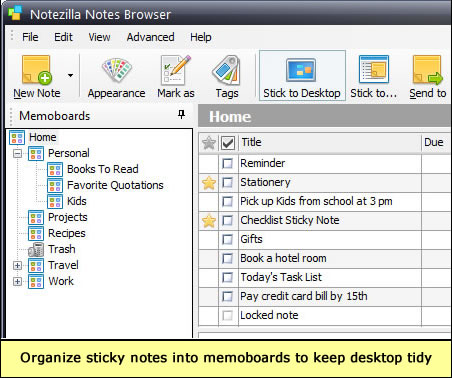Check the Reminder note checkbox

pyautogui.click(x=228, y=163)
